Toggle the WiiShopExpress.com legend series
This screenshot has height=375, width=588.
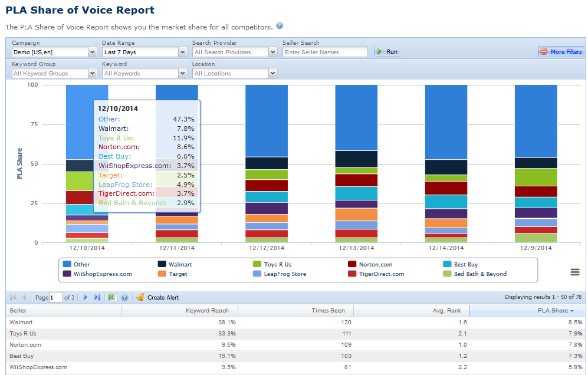pos(97,274)
